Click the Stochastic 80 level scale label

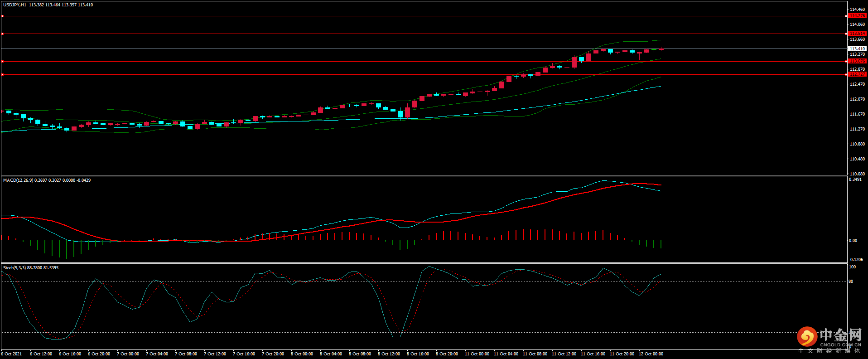(x=851, y=281)
